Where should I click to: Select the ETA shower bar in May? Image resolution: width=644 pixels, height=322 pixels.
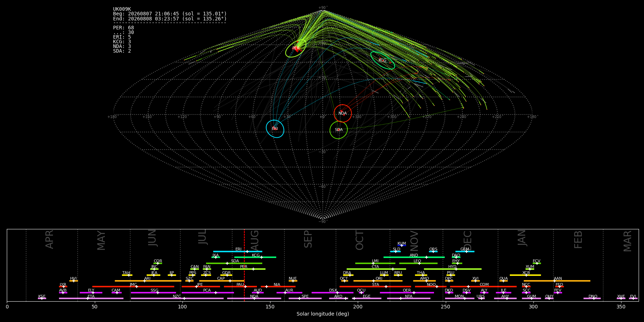point(91,298)
